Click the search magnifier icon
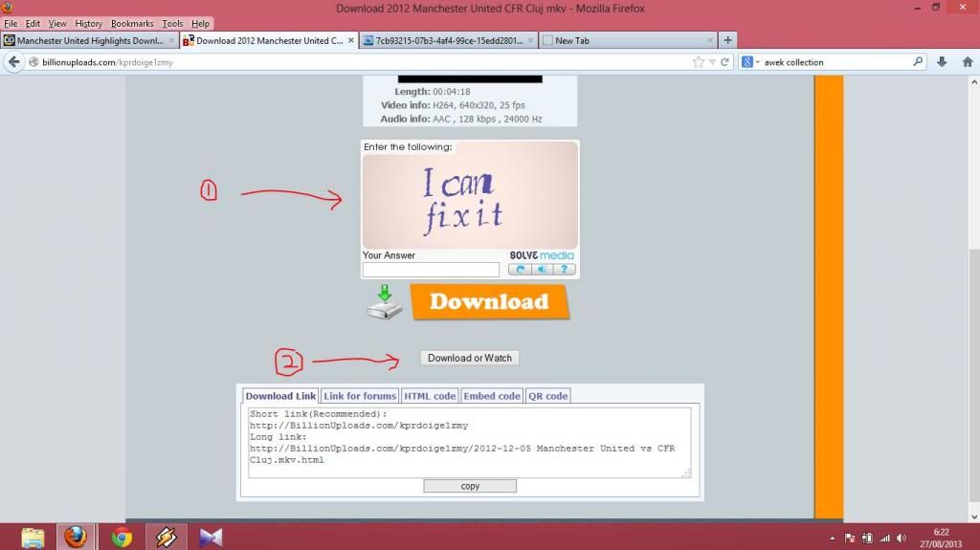980x550 pixels. (x=918, y=62)
